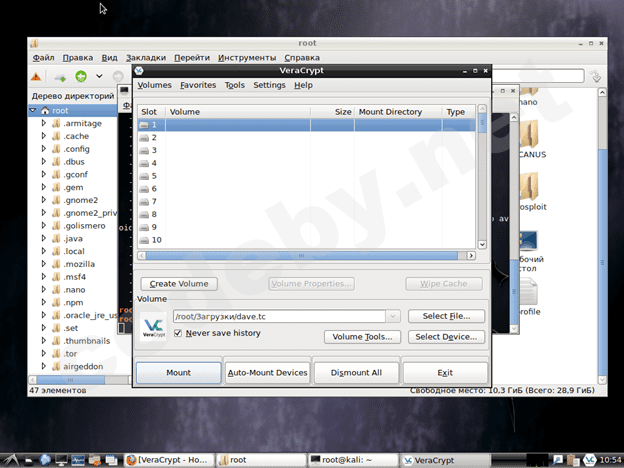Switch to root@kali terminal taskbar entry
The height and width of the screenshot is (468, 624).
[352, 460]
